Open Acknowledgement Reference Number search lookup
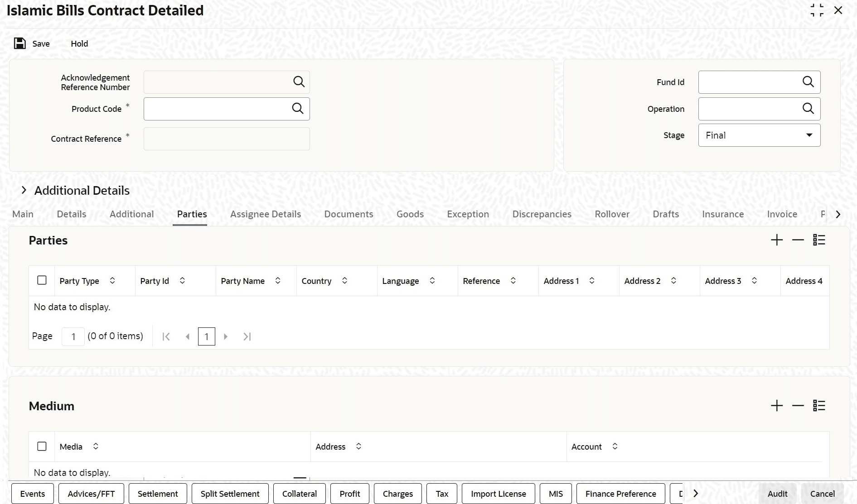857x504 pixels. point(299,82)
